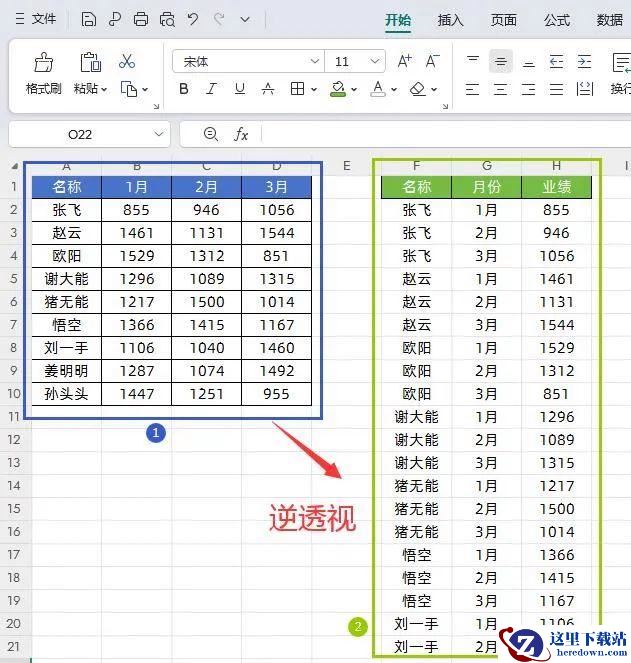Click the 格式刷 label button
This screenshot has height=663, width=631.
point(43,88)
